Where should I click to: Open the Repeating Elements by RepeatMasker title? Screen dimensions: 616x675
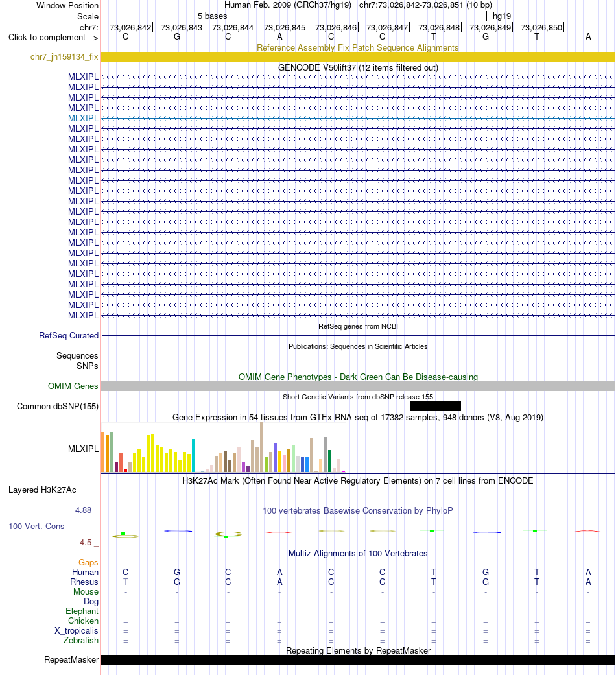click(358, 650)
